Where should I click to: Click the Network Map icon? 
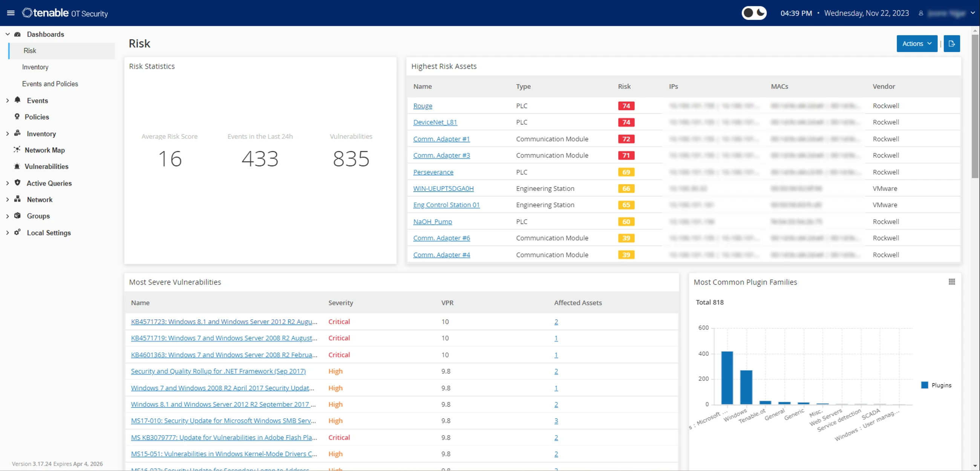coord(17,150)
